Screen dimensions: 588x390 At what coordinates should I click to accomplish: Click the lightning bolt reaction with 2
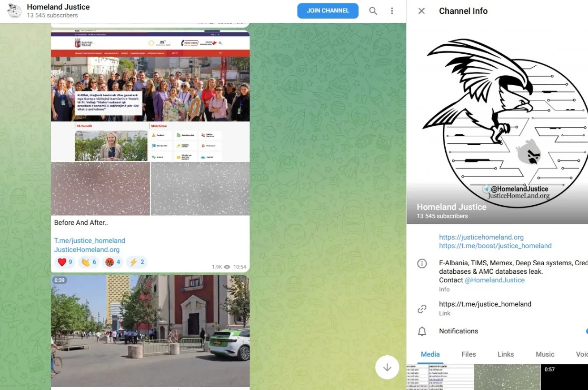pos(137,262)
